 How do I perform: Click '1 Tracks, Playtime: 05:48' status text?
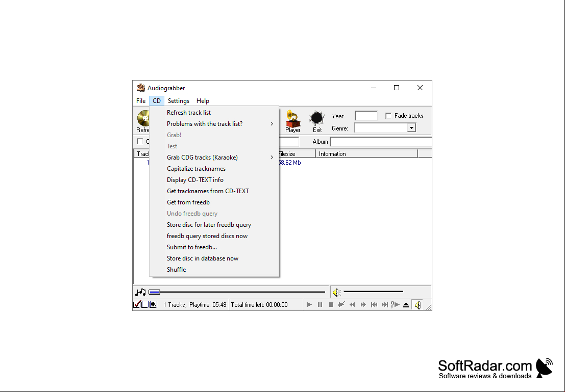click(x=194, y=305)
